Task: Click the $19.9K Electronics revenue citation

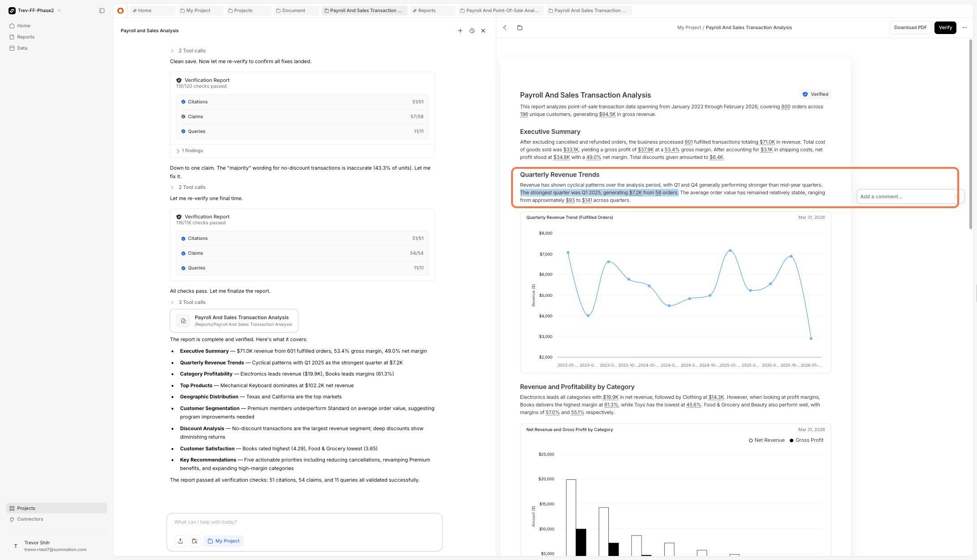Action: point(611,397)
